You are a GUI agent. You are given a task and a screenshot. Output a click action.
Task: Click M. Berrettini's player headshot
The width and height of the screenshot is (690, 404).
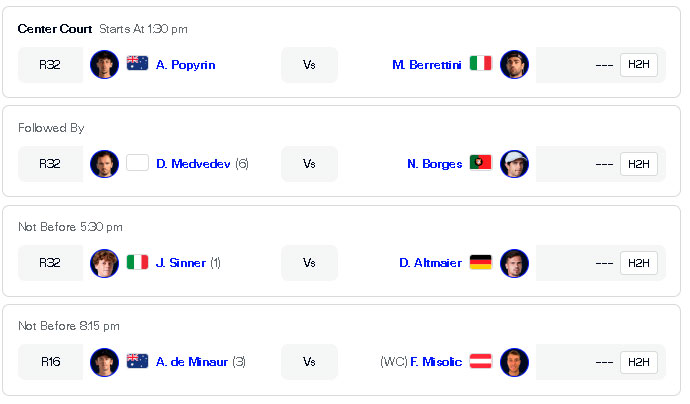(514, 65)
